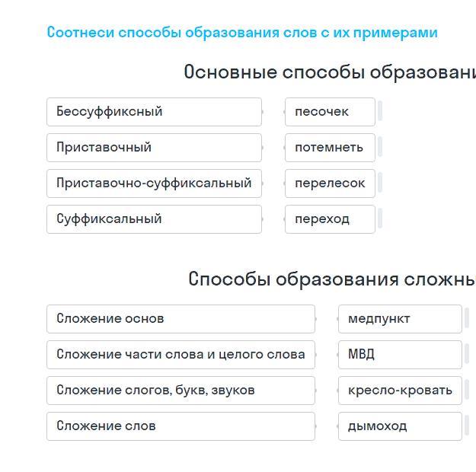Select 'Сложение части слова и целого слова'
Image resolution: width=476 pixels, height=472 pixels.
tap(180, 355)
